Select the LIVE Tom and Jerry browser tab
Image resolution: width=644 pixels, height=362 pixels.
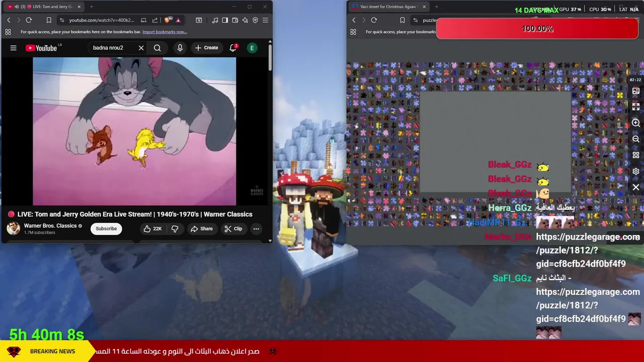[x=44, y=7]
